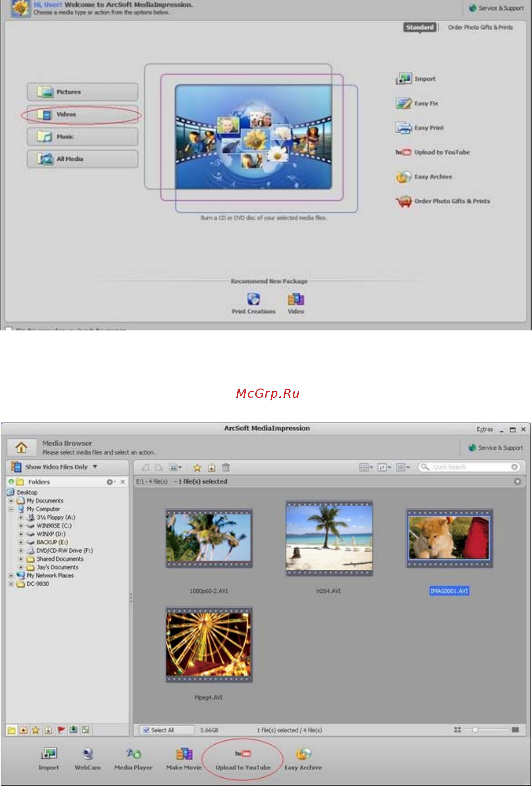This screenshot has height=786, width=532.
Task: Delete selected file with trash icon
Action: [x=226, y=467]
